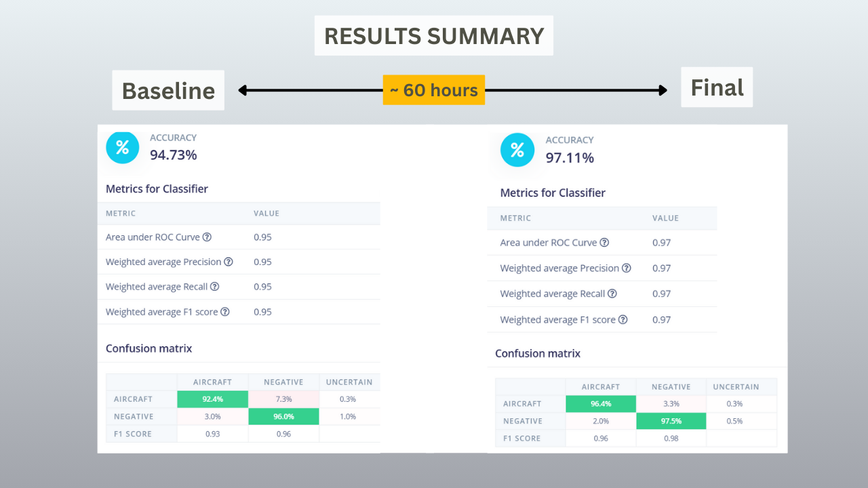Select Final Weighted average F1 score value 0.97
This screenshot has width=868, height=488.
pos(661,319)
